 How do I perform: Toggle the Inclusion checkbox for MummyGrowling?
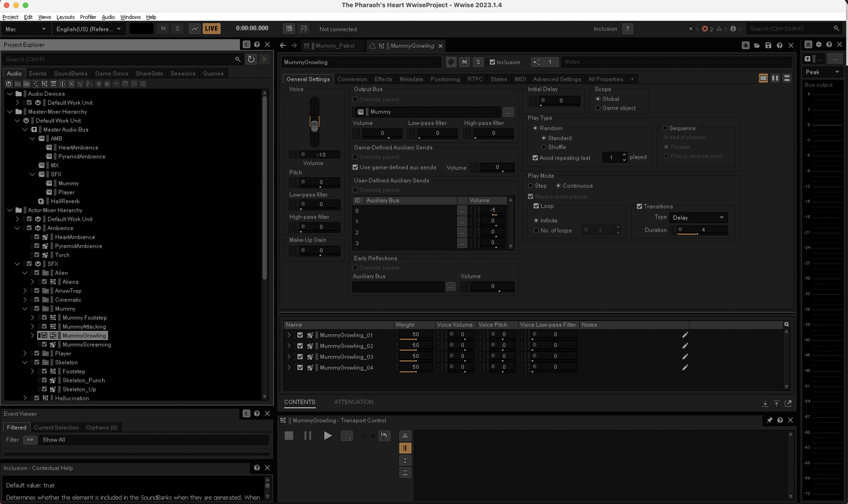click(492, 62)
